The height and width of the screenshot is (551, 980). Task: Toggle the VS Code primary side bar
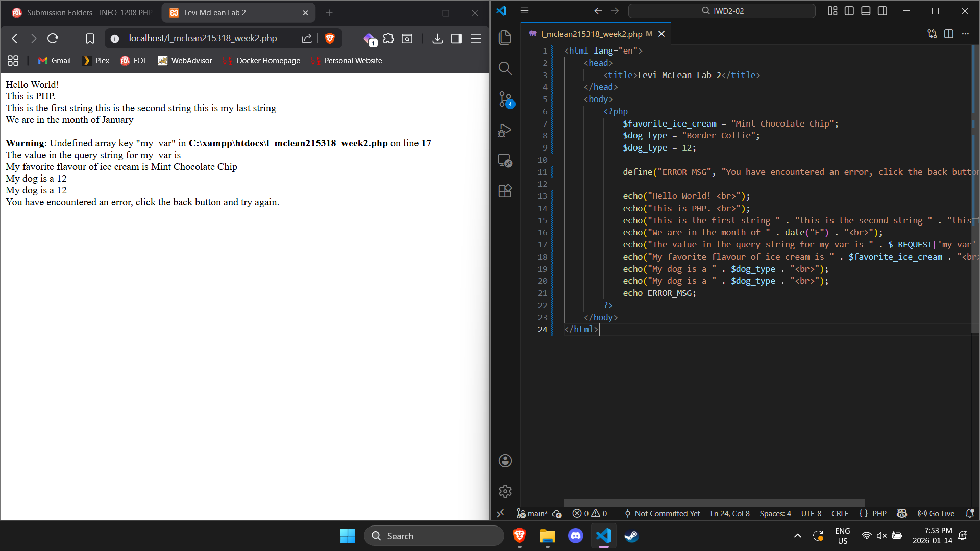pos(849,11)
